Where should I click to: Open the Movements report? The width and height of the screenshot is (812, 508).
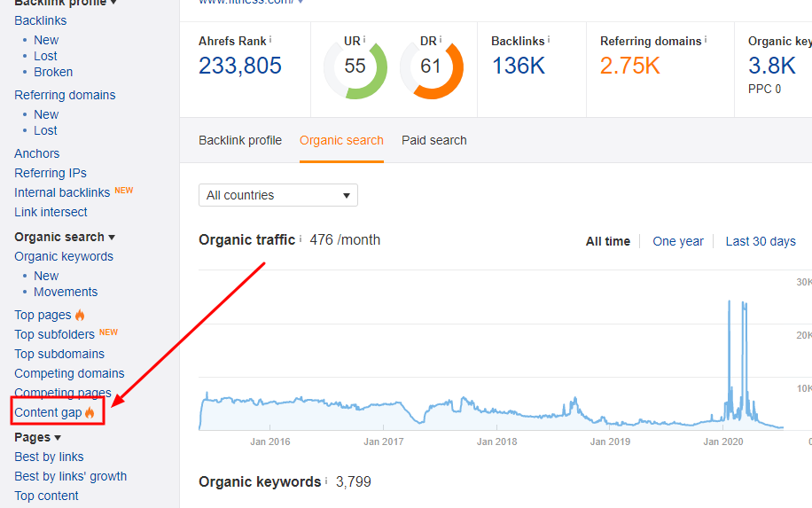[x=66, y=292]
